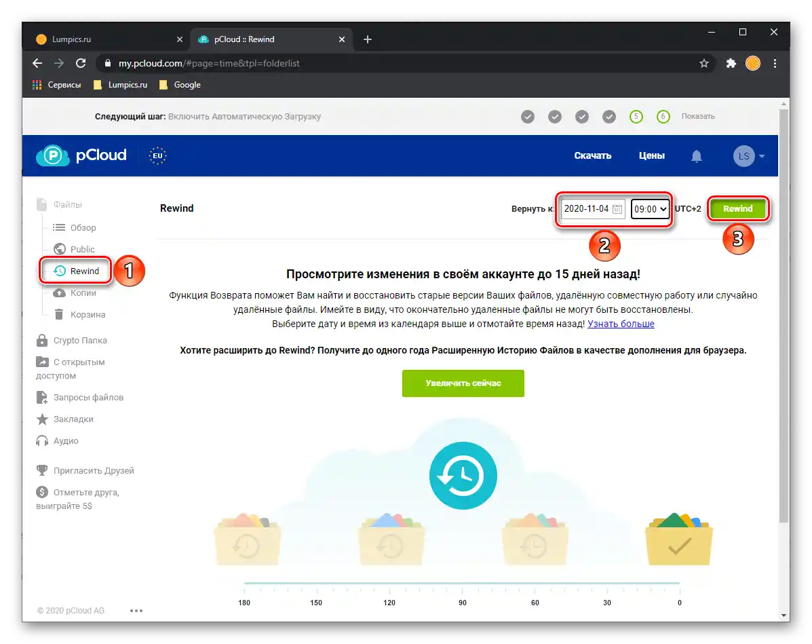Click onboarding step 6 circle

(663, 117)
